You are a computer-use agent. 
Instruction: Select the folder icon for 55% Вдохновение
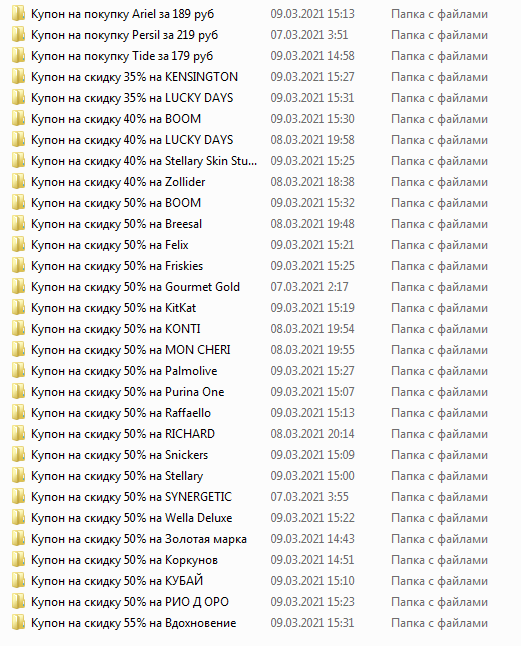coord(19,623)
